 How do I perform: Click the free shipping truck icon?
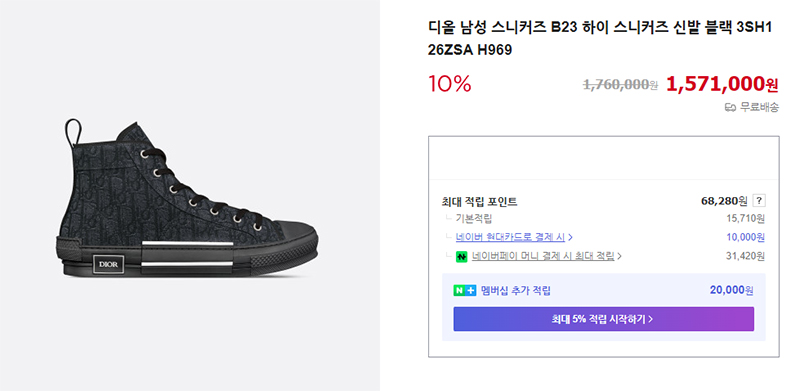(x=731, y=108)
